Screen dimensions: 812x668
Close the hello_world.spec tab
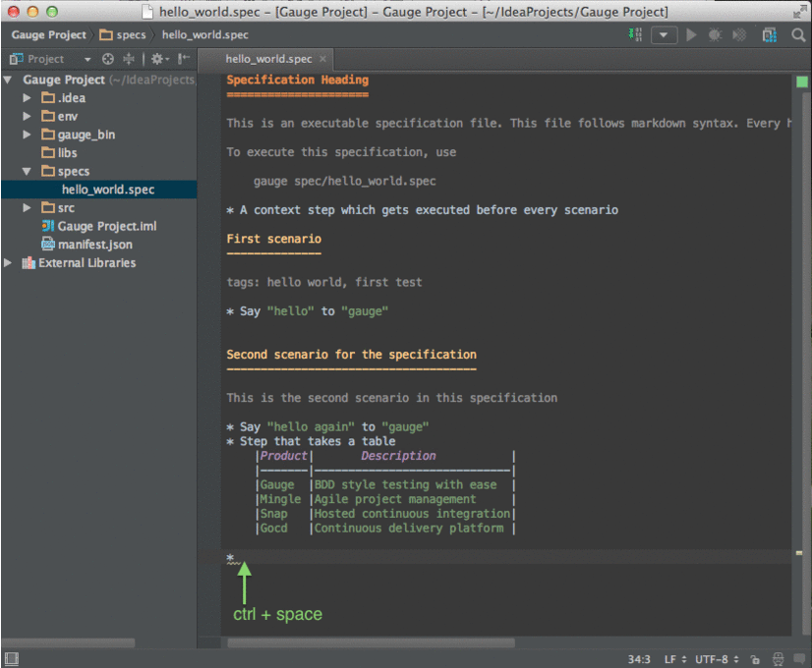pyautogui.click(x=322, y=59)
